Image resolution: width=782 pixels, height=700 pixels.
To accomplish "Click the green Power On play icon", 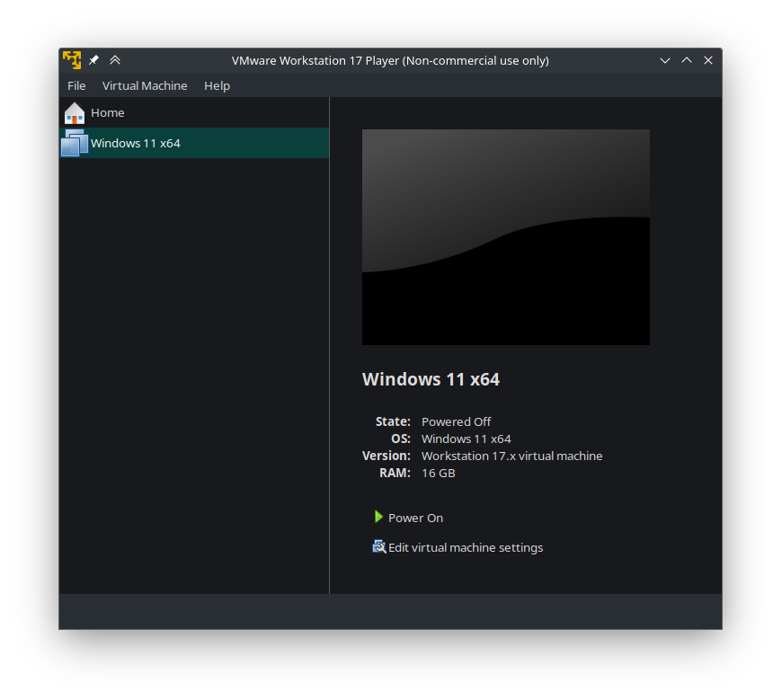I will click(x=378, y=517).
